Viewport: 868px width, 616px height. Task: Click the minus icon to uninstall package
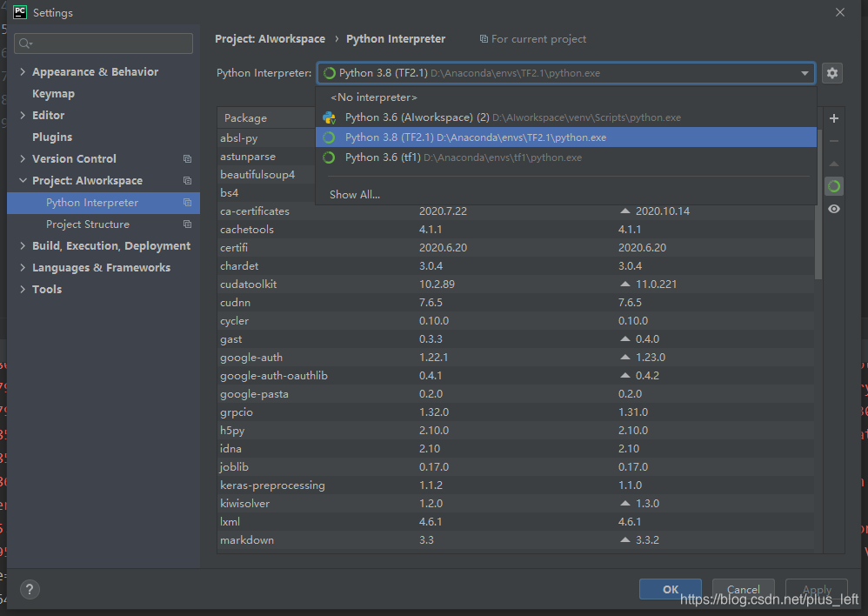point(834,141)
